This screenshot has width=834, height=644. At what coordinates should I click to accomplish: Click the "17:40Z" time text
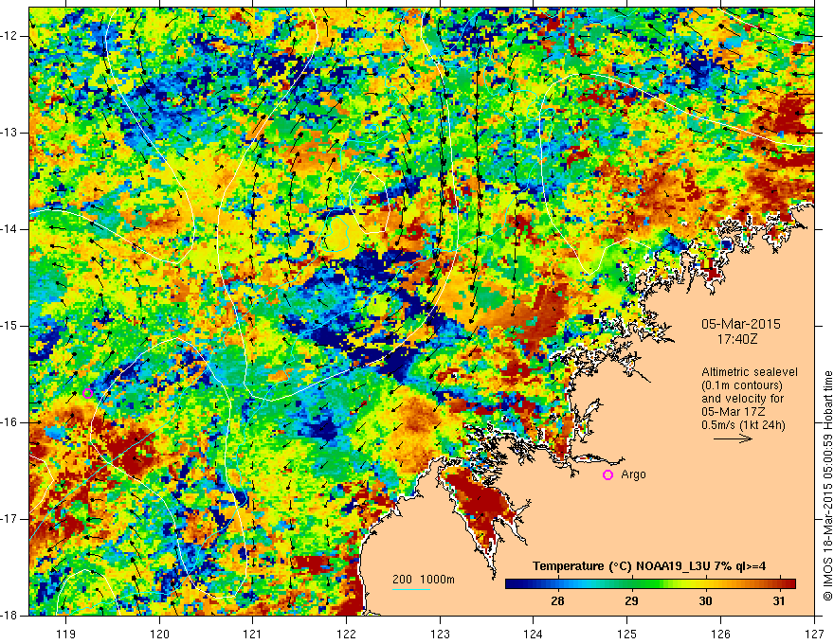tap(737, 339)
